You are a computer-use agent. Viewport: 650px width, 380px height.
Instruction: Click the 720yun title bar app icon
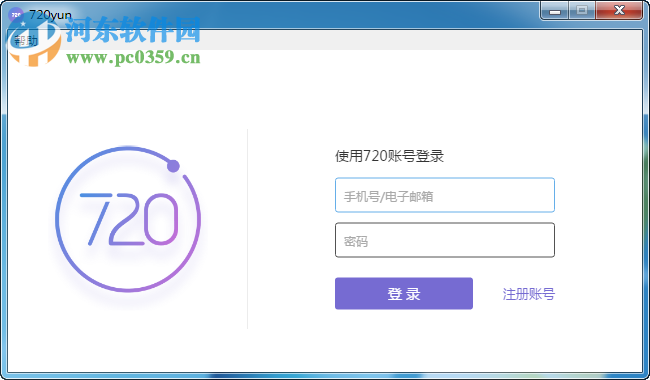tap(16, 15)
